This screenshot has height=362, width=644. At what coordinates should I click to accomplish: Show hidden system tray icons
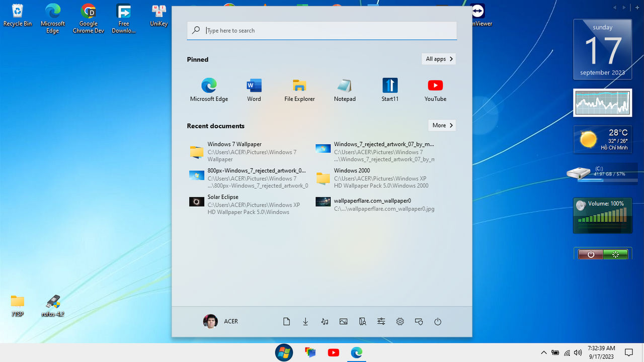[543, 352]
